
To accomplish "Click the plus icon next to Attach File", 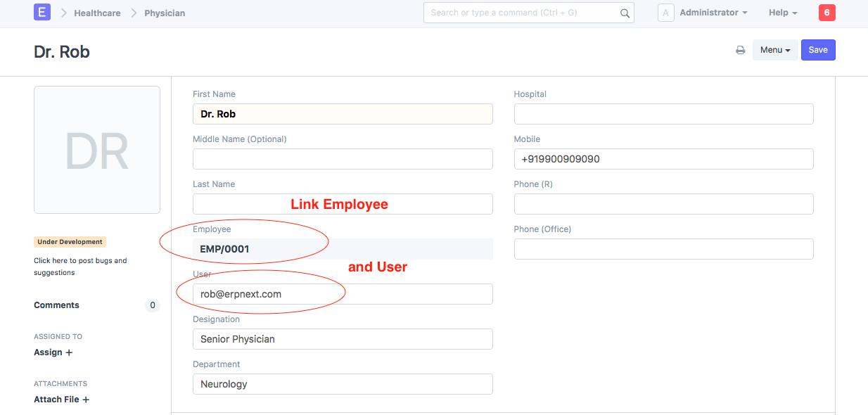I will [86, 400].
